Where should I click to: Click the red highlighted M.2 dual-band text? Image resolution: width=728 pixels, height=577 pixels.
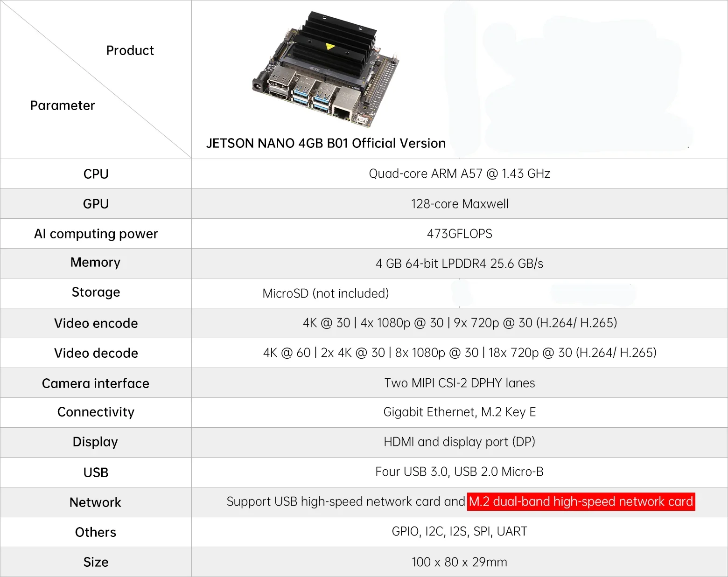pos(581,501)
